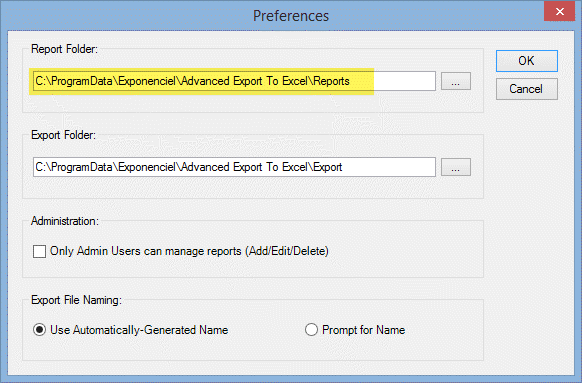The height and width of the screenshot is (383, 582).
Task: Click the OK button
Action: coord(527,61)
